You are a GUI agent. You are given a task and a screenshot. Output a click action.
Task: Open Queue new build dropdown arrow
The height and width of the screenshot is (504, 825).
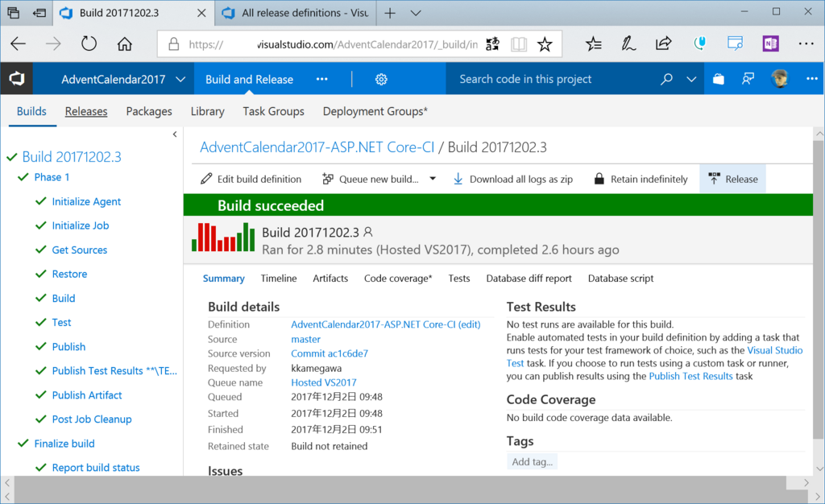[x=433, y=179]
